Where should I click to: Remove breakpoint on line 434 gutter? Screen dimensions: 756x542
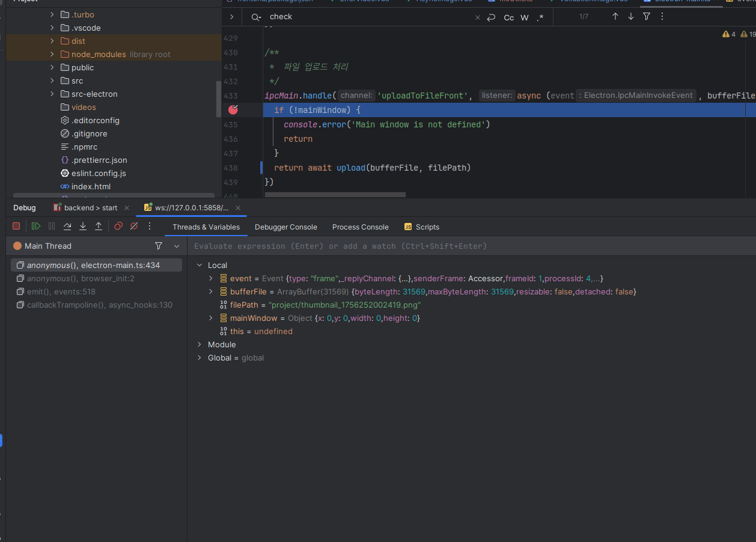[233, 110]
